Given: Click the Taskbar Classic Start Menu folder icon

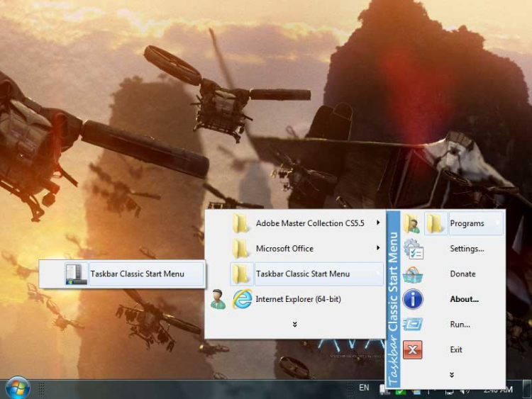Looking at the screenshot, I should (x=241, y=274).
